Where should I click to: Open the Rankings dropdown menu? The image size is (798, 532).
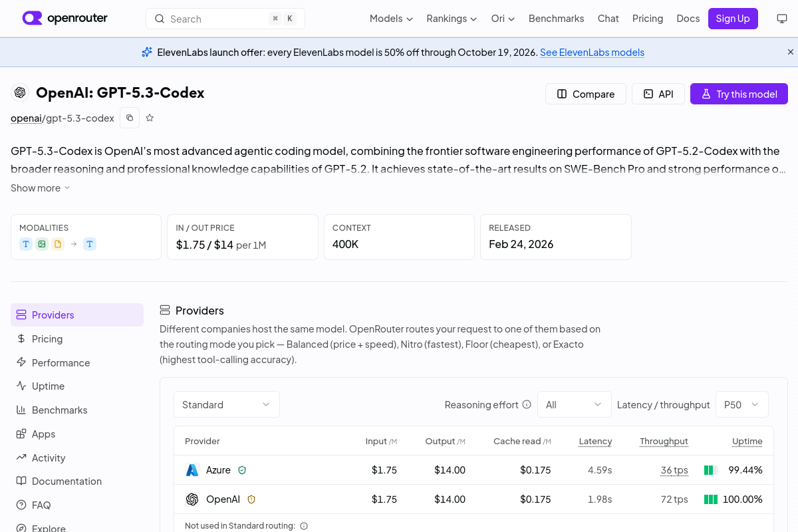coord(452,19)
